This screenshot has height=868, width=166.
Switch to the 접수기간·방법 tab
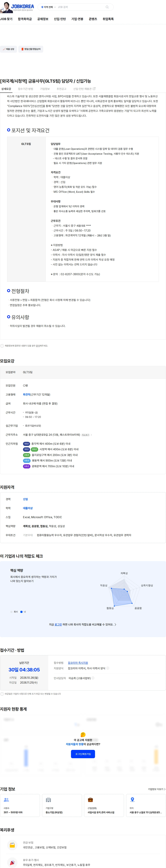coord(26,89)
